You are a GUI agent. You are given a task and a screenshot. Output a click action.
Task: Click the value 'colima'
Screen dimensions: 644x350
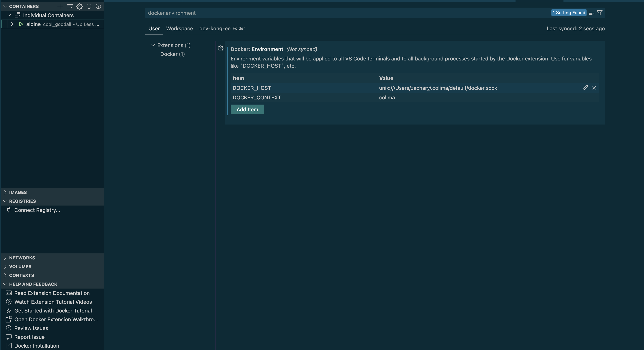point(387,98)
